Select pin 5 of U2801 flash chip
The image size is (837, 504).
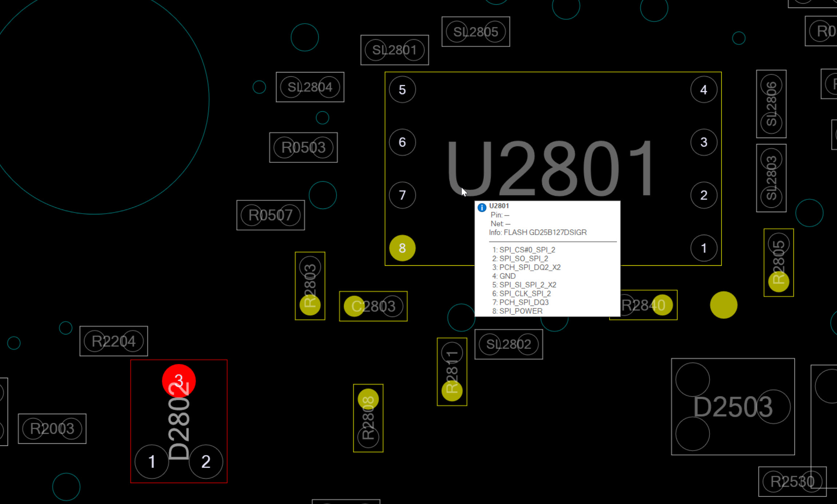click(x=402, y=90)
